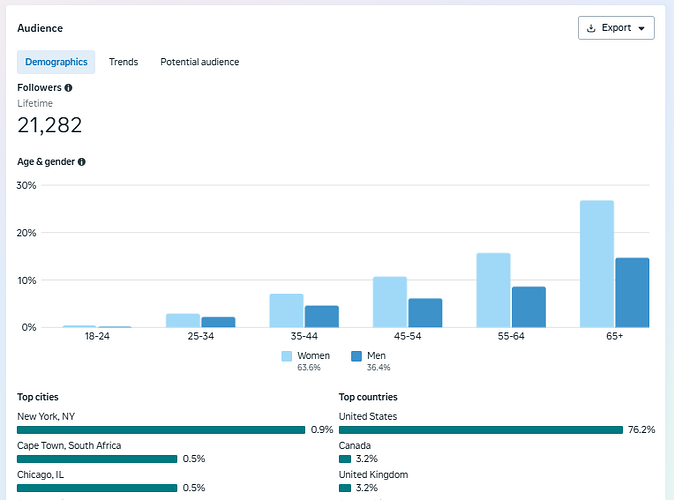Click the follower count 21,282

[49, 126]
